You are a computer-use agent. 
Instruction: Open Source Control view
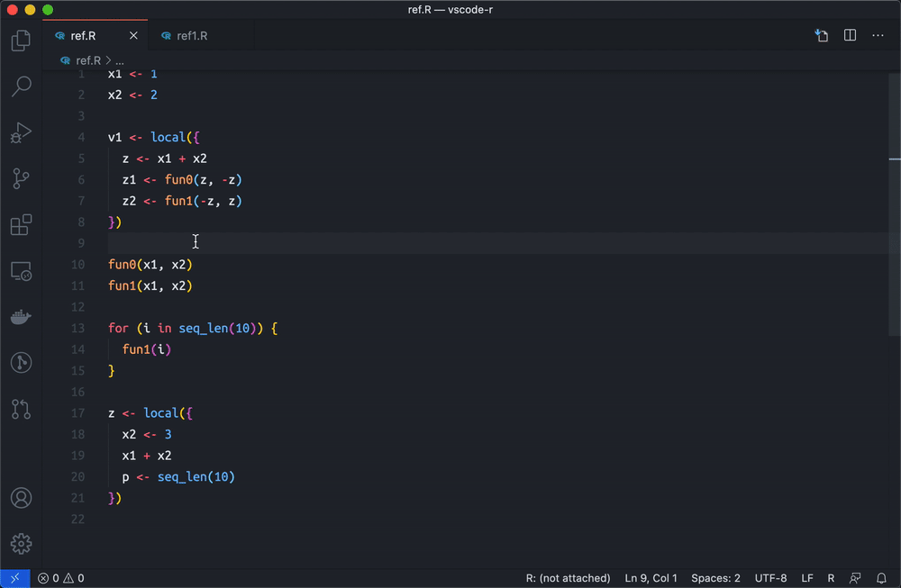[x=21, y=178]
